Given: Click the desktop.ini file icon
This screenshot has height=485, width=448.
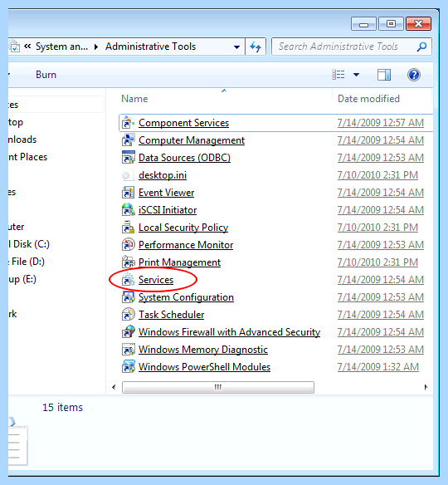Looking at the screenshot, I should (x=128, y=175).
